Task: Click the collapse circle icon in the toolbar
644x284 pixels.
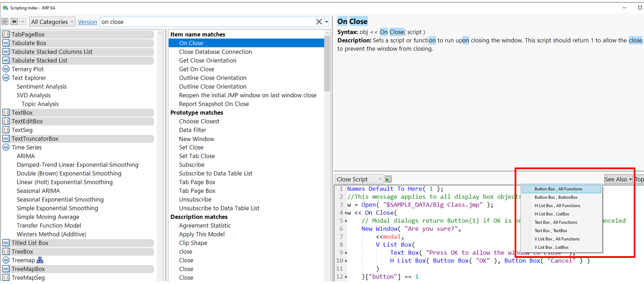Action: 5,22
